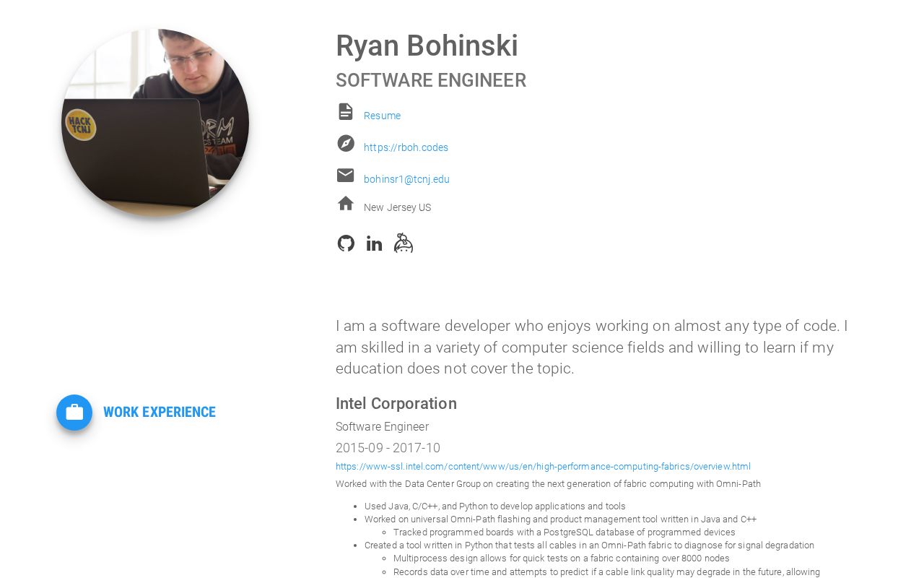This screenshot has width=924, height=578.
Task: Click the Devpost social icon
Action: click(x=404, y=243)
